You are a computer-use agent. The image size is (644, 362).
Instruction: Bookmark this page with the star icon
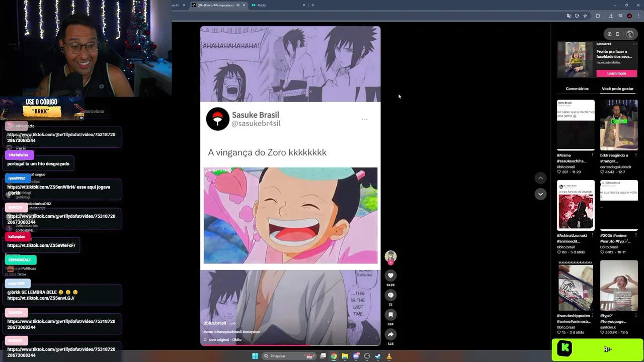tap(585, 16)
